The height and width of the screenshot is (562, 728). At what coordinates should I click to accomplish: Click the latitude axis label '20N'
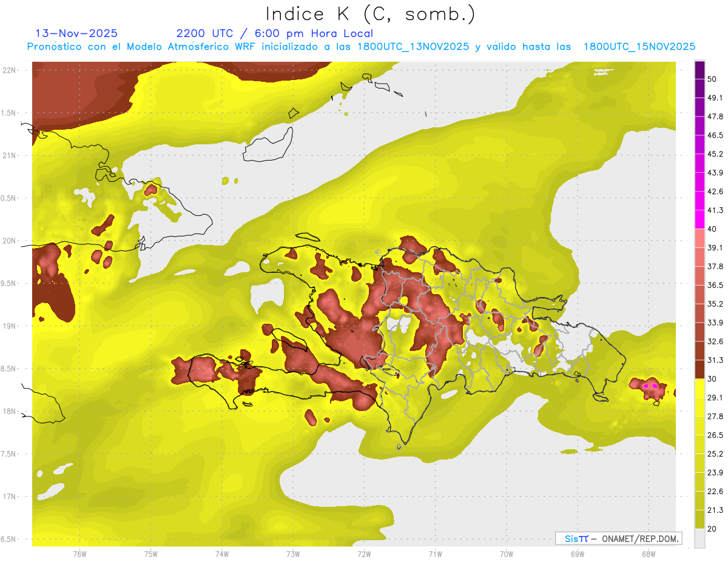(8, 241)
